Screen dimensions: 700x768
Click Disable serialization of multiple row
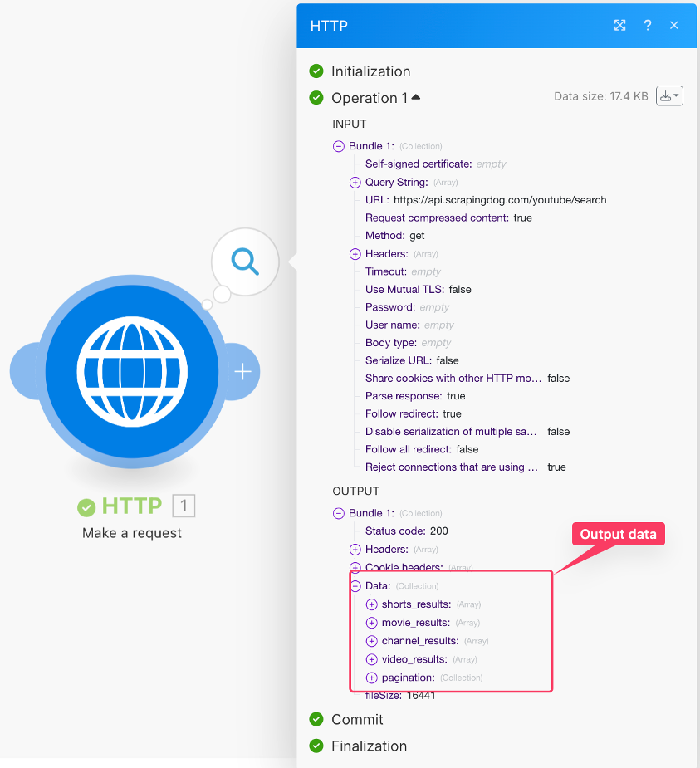click(x=467, y=432)
